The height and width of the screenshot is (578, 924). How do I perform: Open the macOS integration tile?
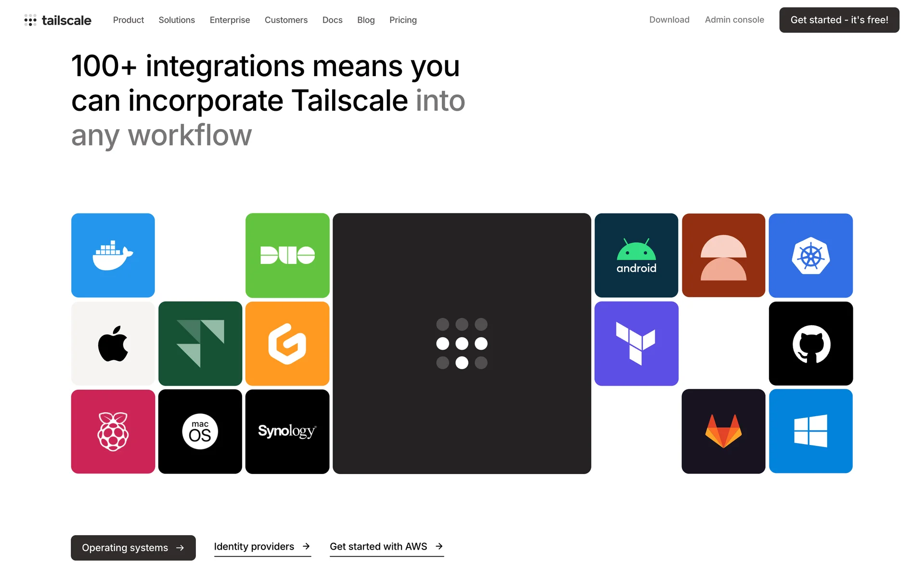[x=200, y=432]
